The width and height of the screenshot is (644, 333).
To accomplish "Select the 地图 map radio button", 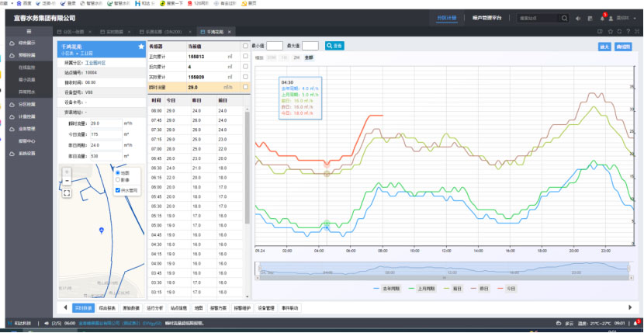I will (x=118, y=172).
